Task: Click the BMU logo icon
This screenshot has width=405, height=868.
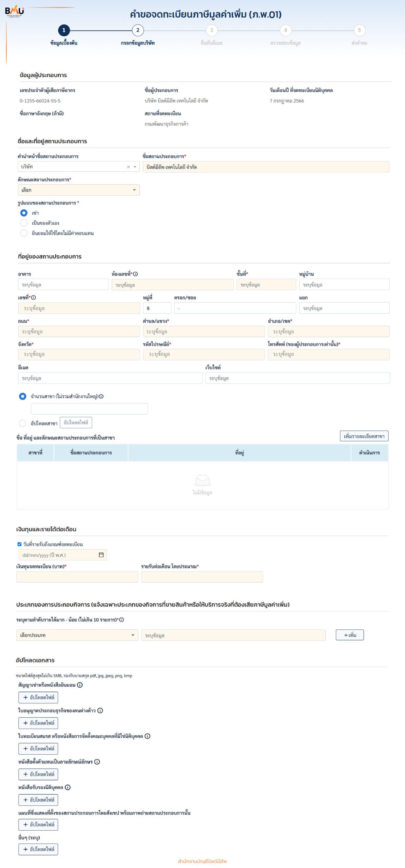Action: click(x=15, y=11)
